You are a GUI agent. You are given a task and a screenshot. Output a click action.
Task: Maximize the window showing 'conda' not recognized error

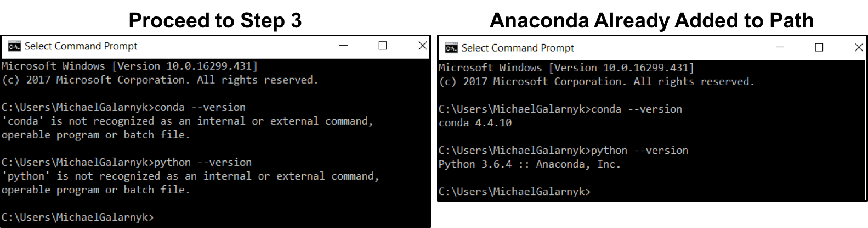pos(383,46)
